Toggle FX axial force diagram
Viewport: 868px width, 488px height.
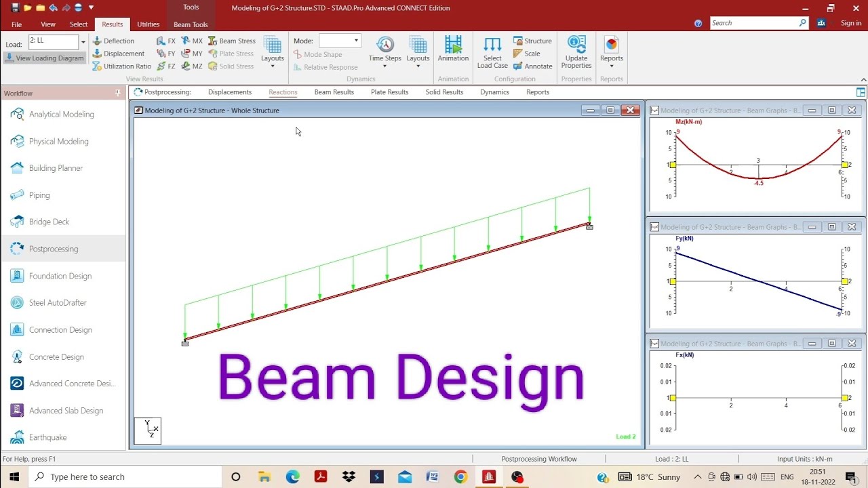point(166,41)
